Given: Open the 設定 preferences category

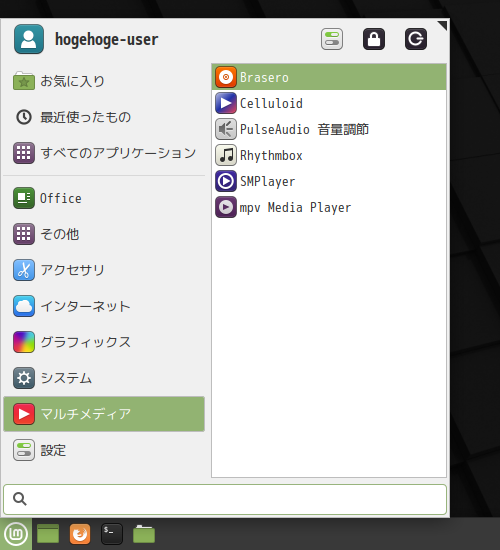Looking at the screenshot, I should pyautogui.click(x=104, y=450).
